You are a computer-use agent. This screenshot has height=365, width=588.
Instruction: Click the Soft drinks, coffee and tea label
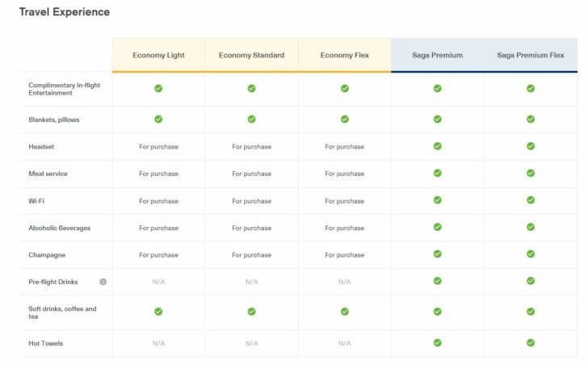click(x=63, y=313)
